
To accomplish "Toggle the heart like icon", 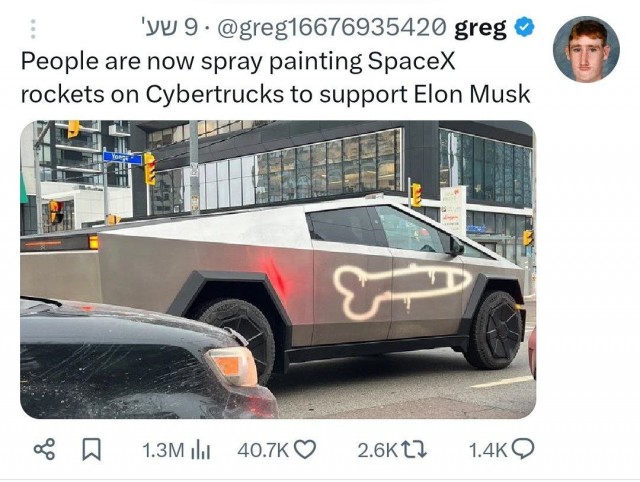I will click(x=305, y=449).
